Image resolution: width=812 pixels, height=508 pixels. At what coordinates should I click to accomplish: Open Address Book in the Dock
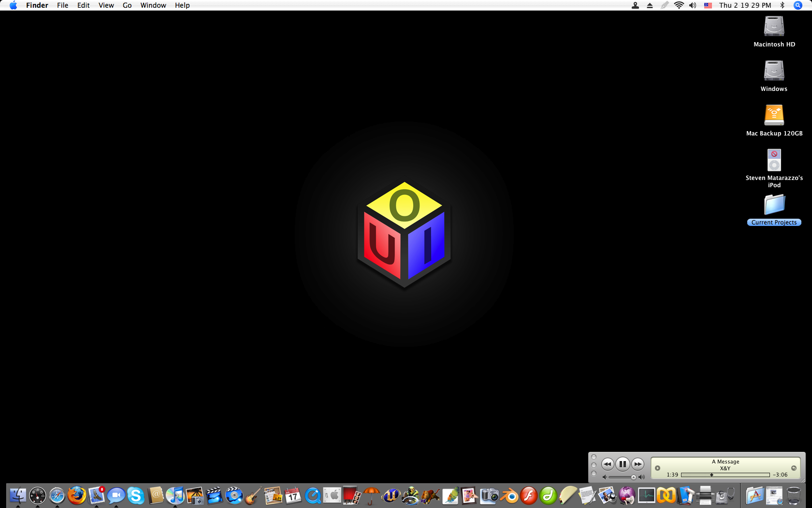click(156, 495)
